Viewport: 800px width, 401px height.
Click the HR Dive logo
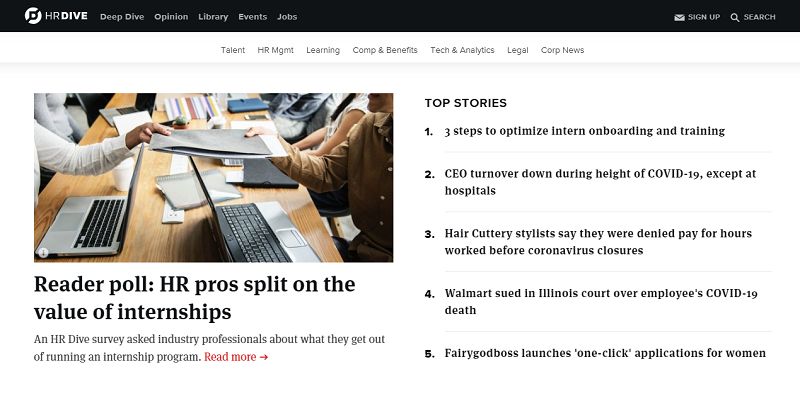point(56,16)
